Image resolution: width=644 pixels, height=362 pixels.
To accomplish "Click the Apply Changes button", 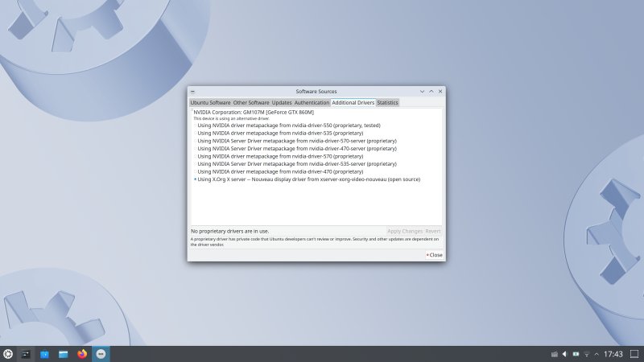I will 405,231.
